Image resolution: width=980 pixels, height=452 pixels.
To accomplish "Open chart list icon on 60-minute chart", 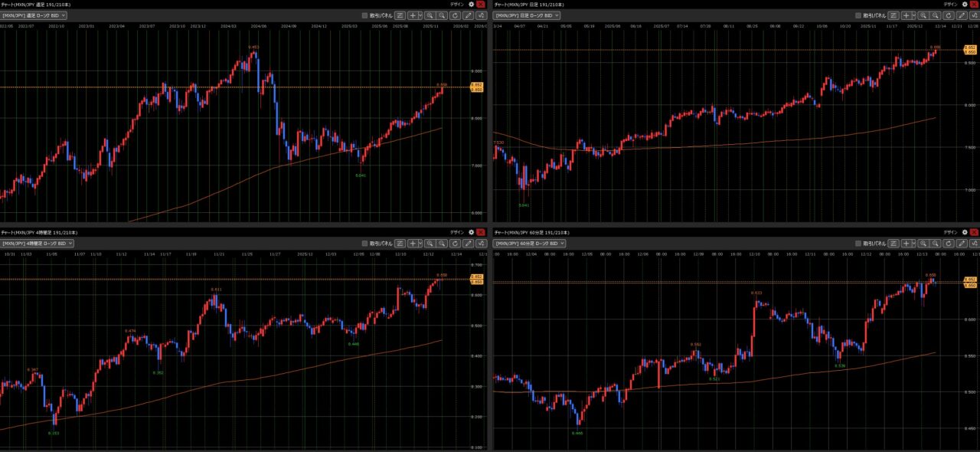I will click(x=893, y=243).
